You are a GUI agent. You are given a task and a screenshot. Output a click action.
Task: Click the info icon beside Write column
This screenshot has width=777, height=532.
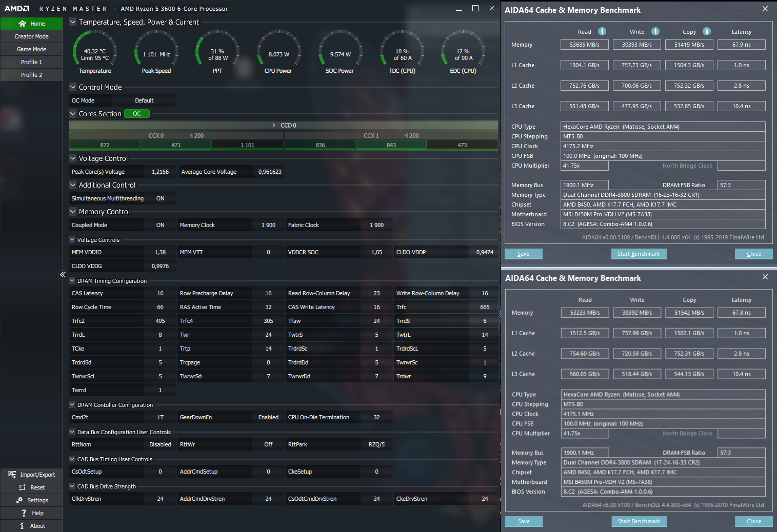tap(655, 31)
